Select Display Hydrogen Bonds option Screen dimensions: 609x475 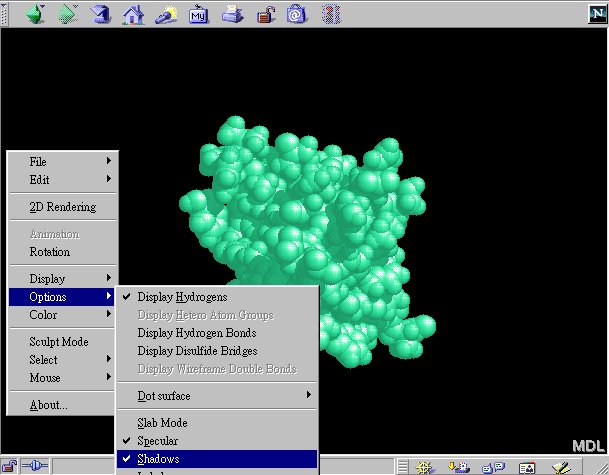pos(218,333)
